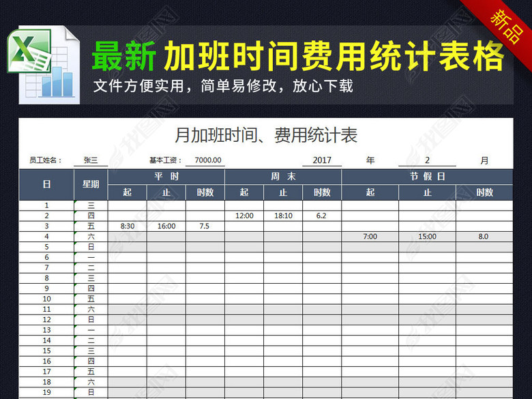Select the cell containing 8:30

[x=128, y=226]
